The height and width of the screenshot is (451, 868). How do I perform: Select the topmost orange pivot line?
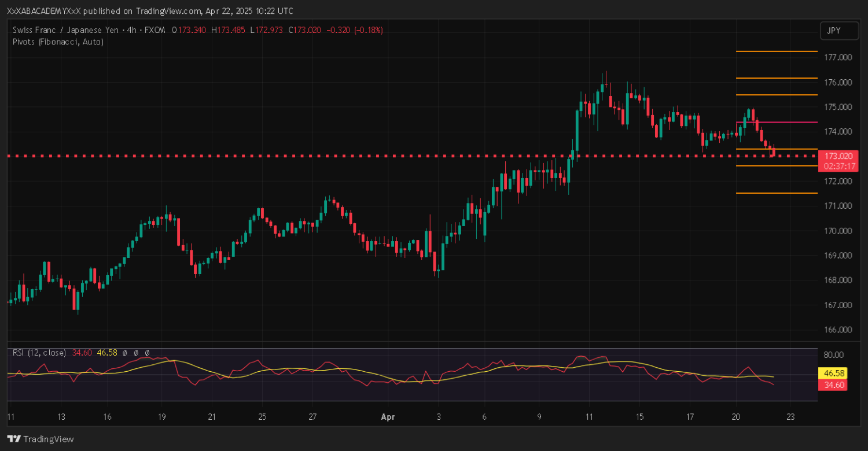click(x=775, y=51)
